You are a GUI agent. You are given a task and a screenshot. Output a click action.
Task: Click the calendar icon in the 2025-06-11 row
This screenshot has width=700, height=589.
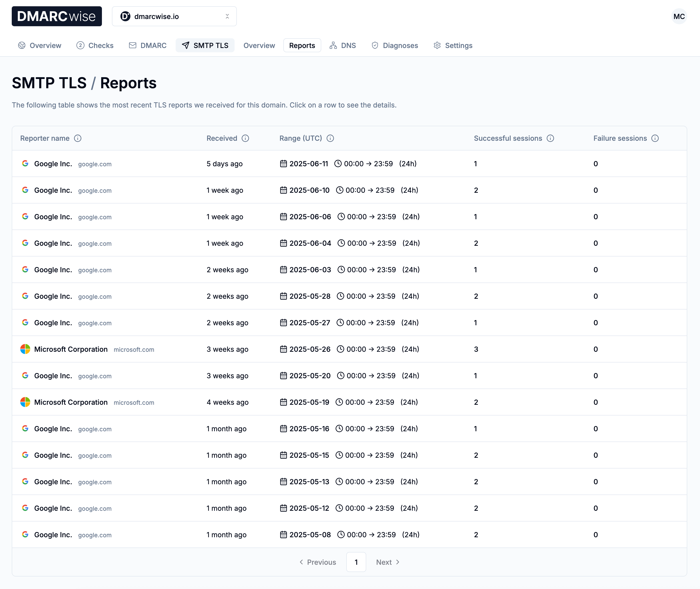point(284,163)
